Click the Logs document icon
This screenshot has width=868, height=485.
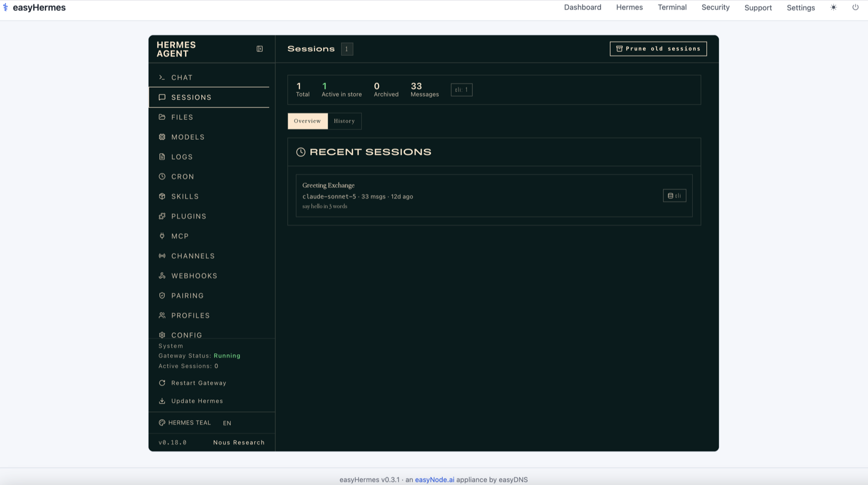pyautogui.click(x=162, y=157)
